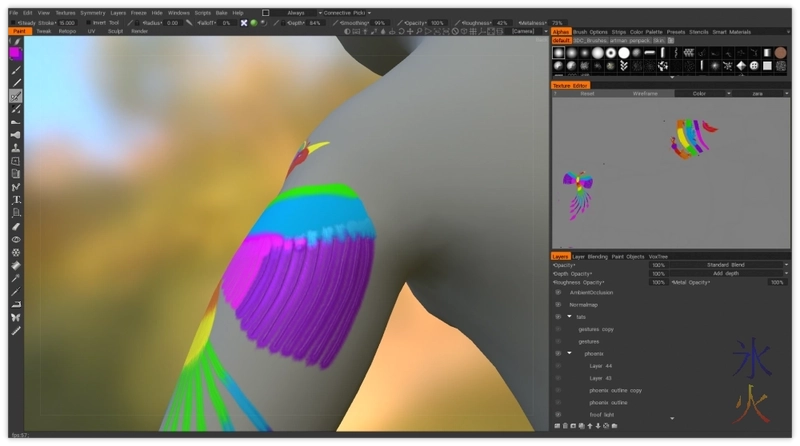Select the stamp tool in left toolbar
Image resolution: width=800 pixels, height=446 pixels.
16,148
